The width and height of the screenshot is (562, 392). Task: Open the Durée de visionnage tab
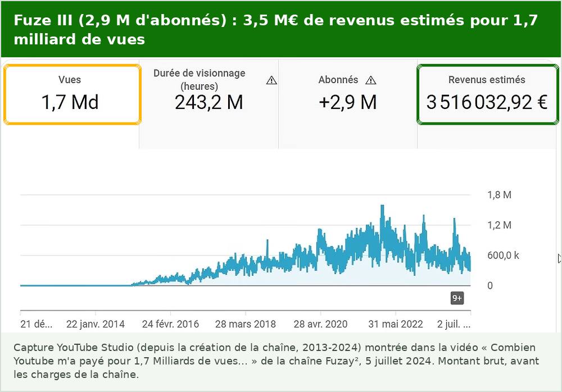209,104
